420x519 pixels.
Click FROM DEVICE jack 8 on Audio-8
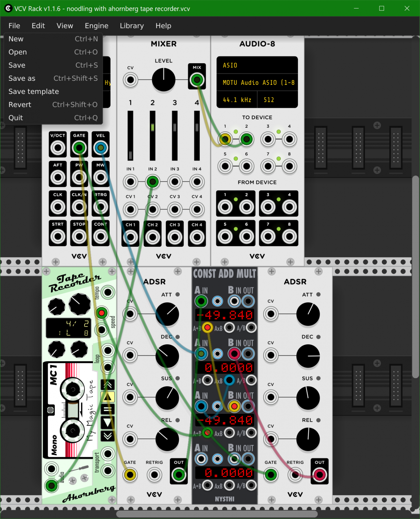289,237
